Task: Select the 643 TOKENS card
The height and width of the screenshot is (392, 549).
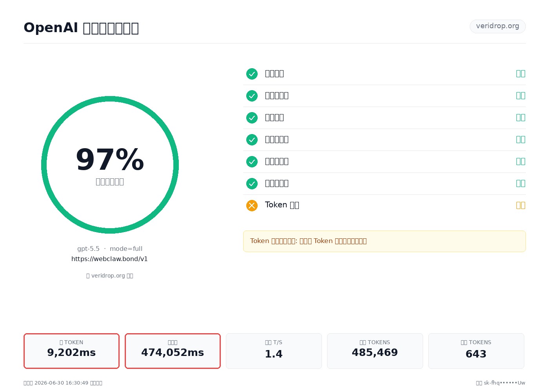Action: pos(476,351)
